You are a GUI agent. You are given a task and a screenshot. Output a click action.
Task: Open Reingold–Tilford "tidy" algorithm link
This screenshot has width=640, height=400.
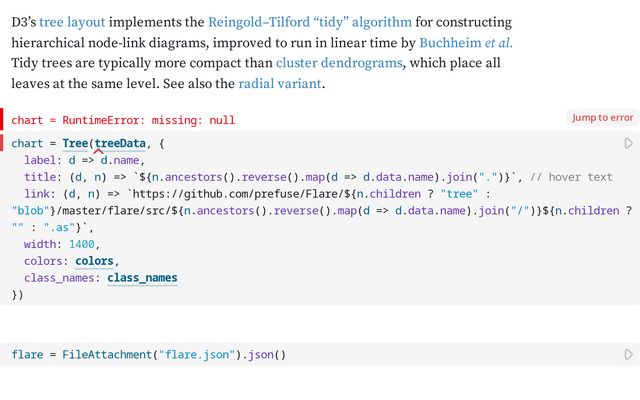pos(310,22)
